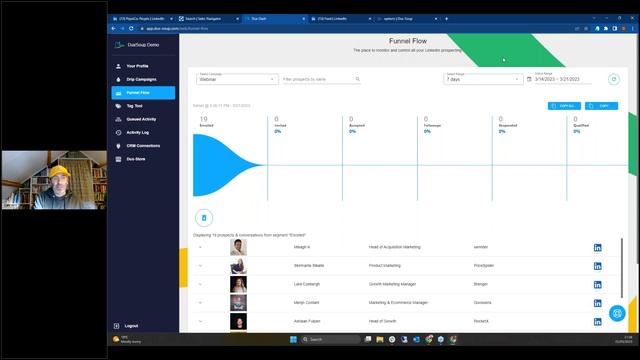Open File Explorer from the taskbar
The width and height of the screenshot is (640, 360).
(380, 340)
